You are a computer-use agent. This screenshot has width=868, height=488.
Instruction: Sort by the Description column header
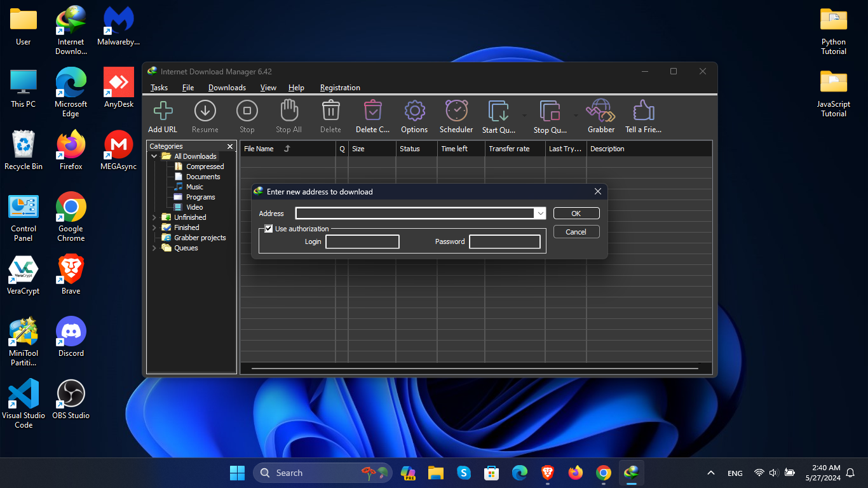coord(649,149)
